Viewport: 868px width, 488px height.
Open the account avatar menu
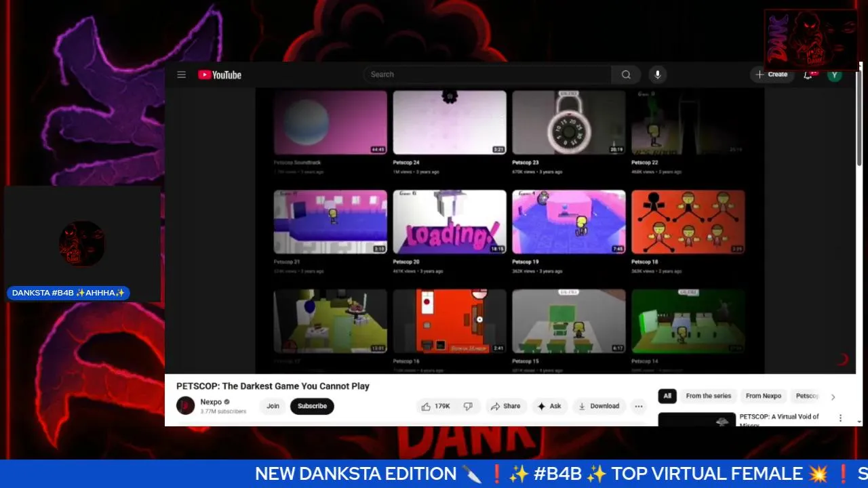(x=835, y=75)
